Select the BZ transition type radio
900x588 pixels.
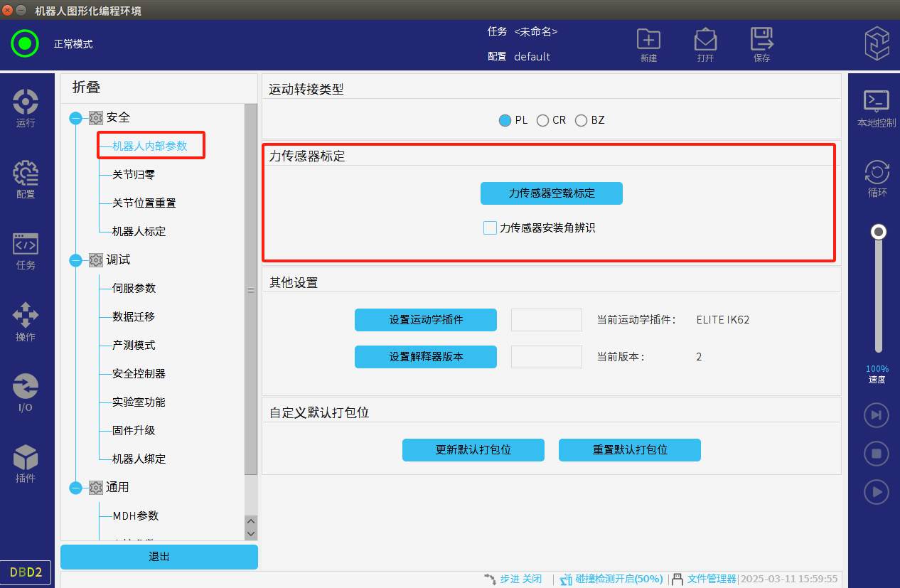tap(581, 120)
